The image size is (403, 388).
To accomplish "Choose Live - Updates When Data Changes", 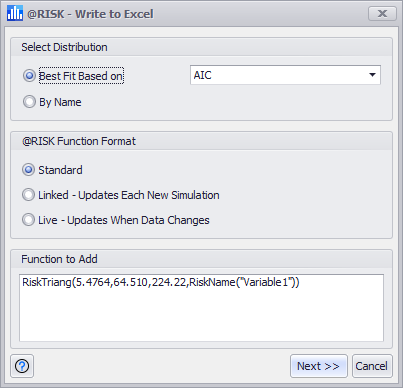I will (28, 220).
